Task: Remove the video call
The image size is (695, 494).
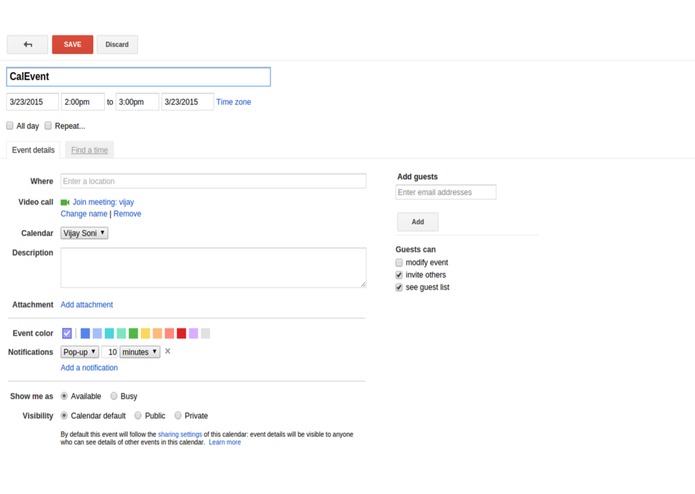Action: [127, 214]
